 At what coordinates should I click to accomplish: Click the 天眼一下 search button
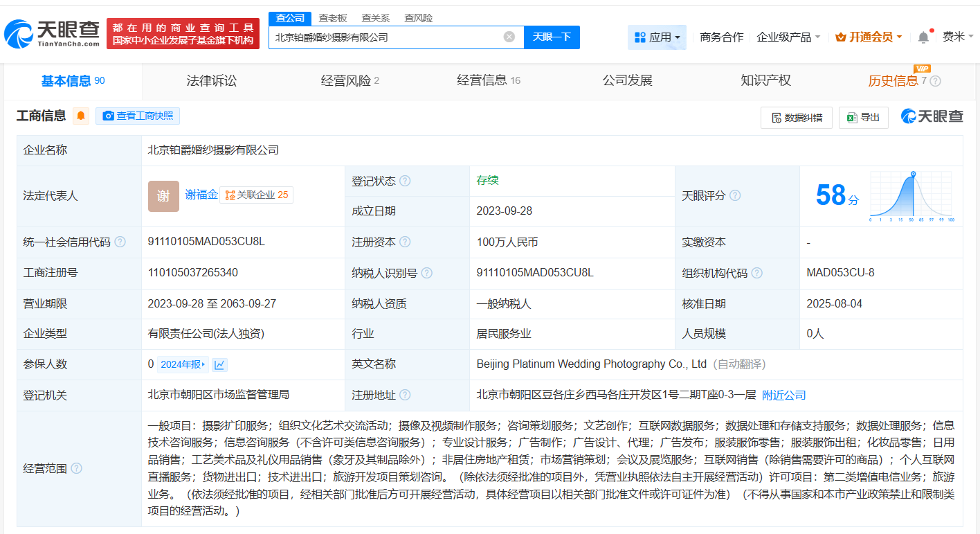[x=552, y=37]
